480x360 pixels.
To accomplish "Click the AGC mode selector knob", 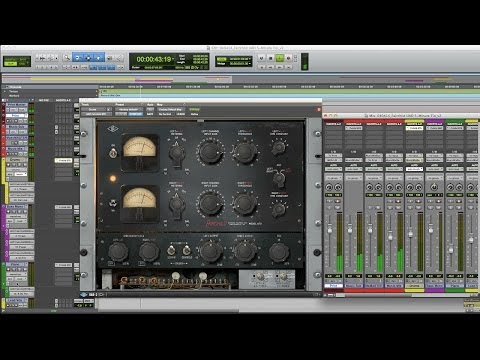I will 279,178.
